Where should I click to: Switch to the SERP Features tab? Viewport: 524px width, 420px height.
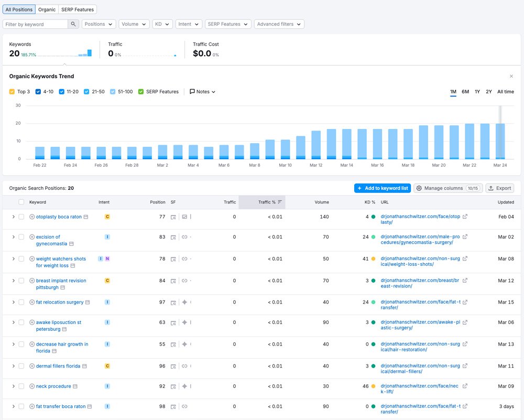77,9
